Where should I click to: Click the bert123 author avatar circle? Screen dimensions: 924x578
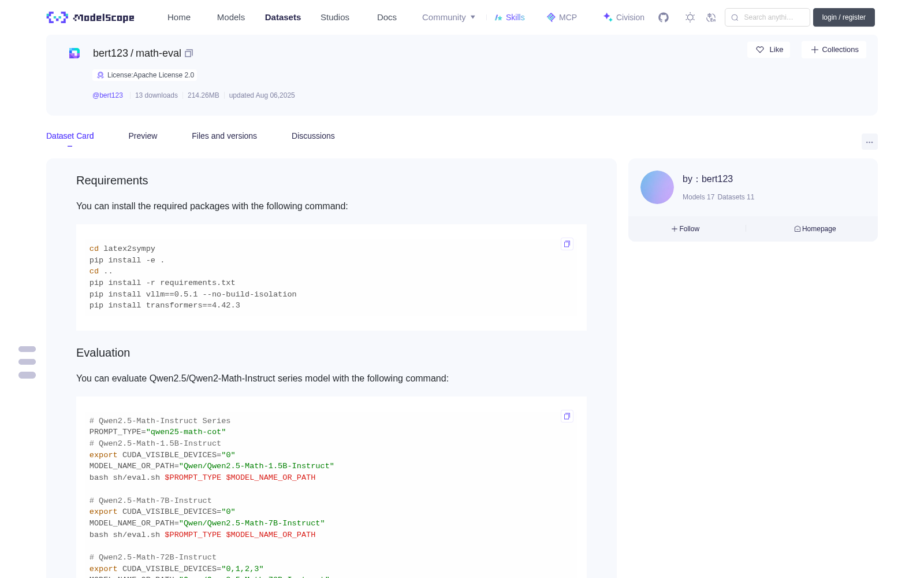(x=657, y=187)
